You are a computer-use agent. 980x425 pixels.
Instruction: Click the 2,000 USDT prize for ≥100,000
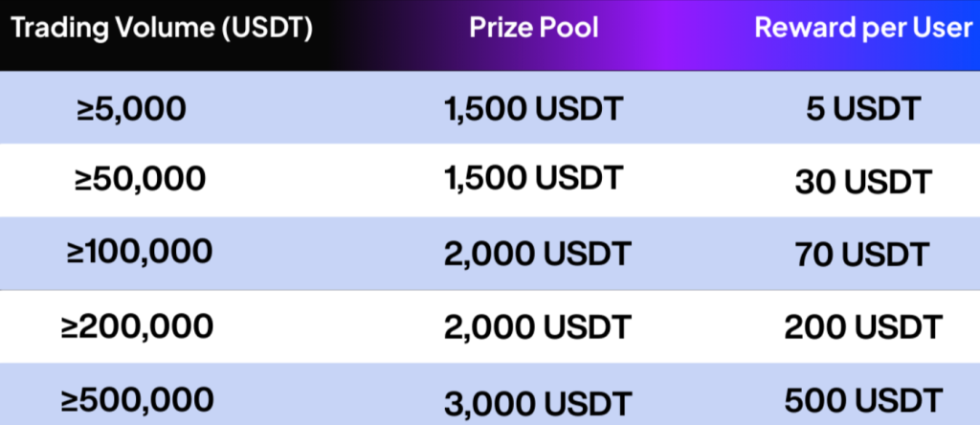(x=537, y=254)
